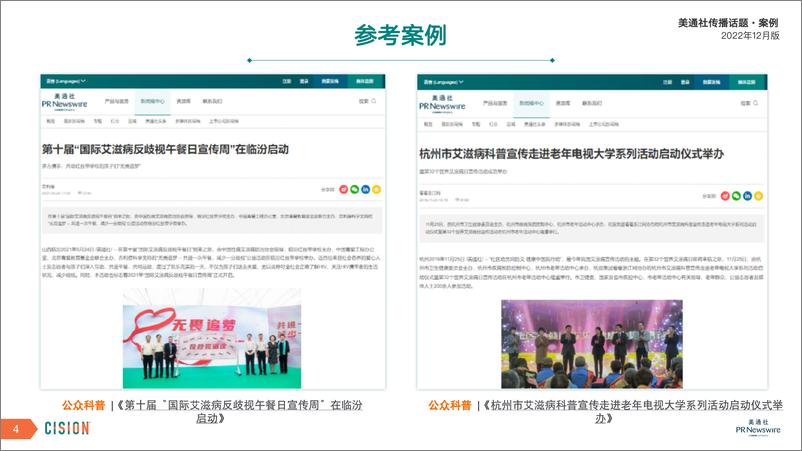Click the blue LinkedIn share icon, right article
802x451 pixels.
(x=747, y=196)
